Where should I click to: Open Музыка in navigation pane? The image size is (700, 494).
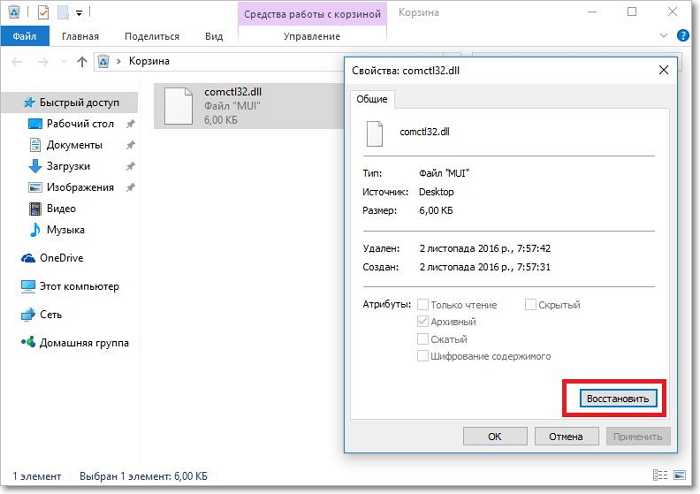66,230
